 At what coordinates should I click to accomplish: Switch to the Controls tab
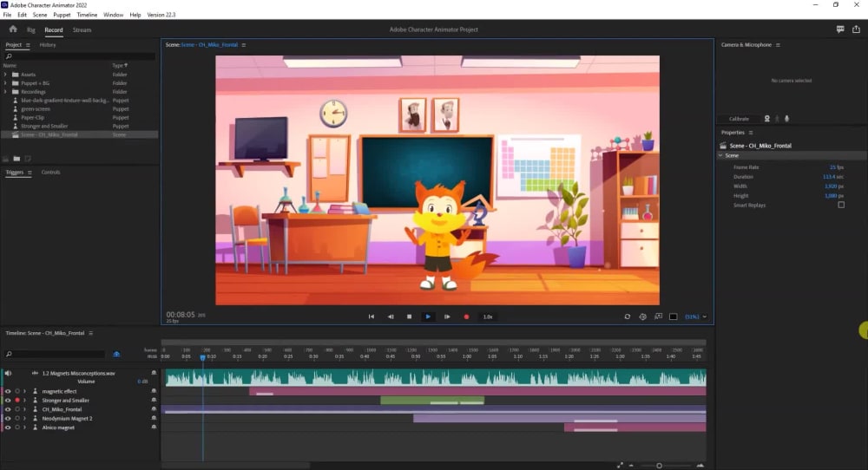[50, 173]
